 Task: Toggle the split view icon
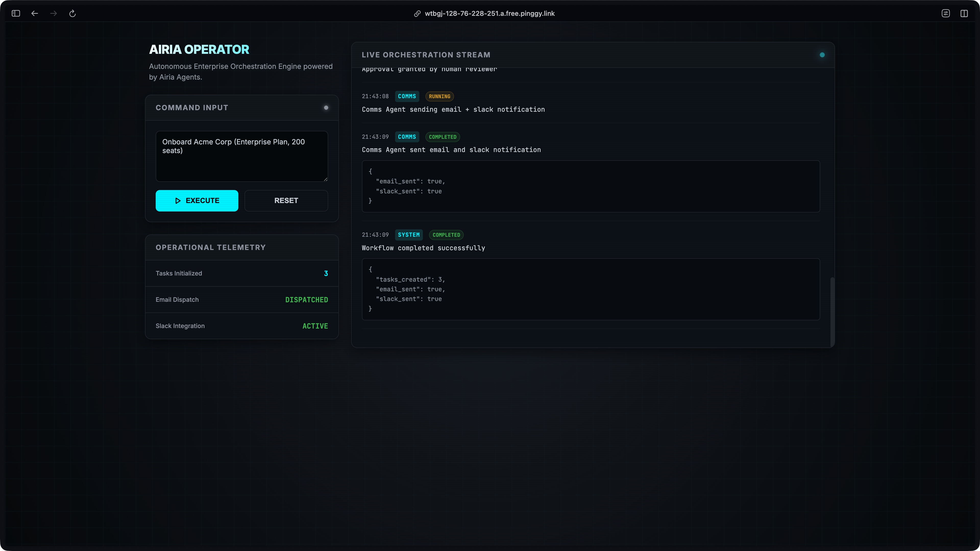964,13
